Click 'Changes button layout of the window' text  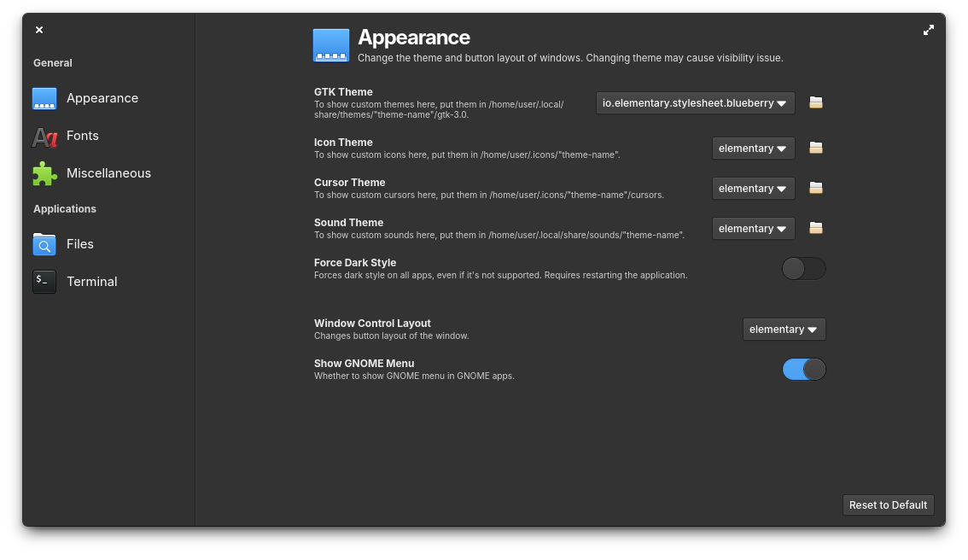coord(392,335)
